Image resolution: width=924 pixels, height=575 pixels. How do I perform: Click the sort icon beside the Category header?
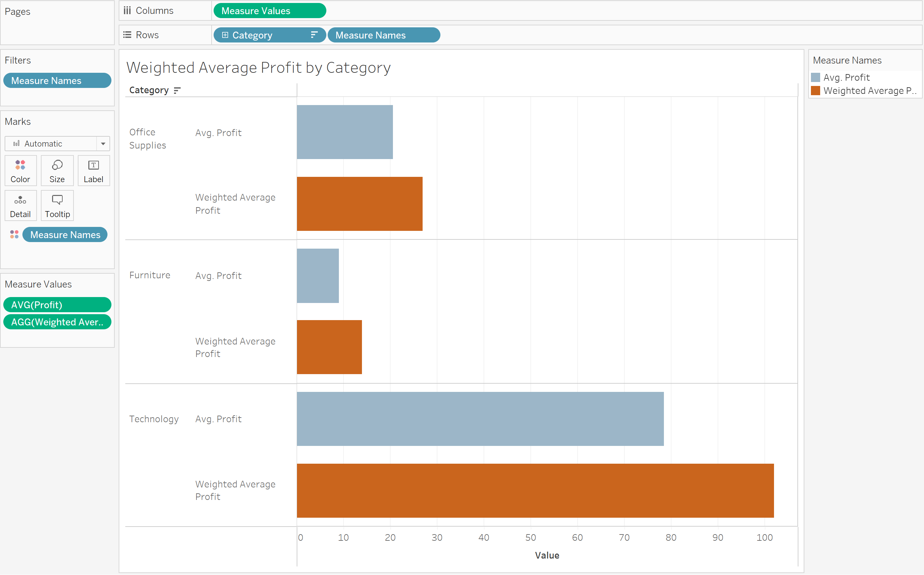pos(177,91)
